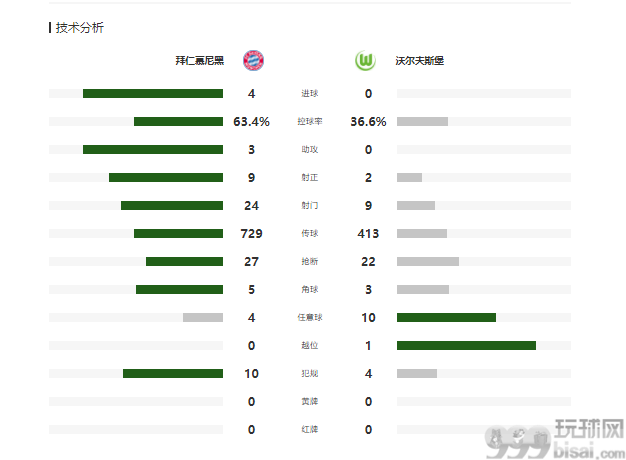This screenshot has height=460, width=626.
Task: Click the Bayern Munich club crest
Action: tap(253, 61)
